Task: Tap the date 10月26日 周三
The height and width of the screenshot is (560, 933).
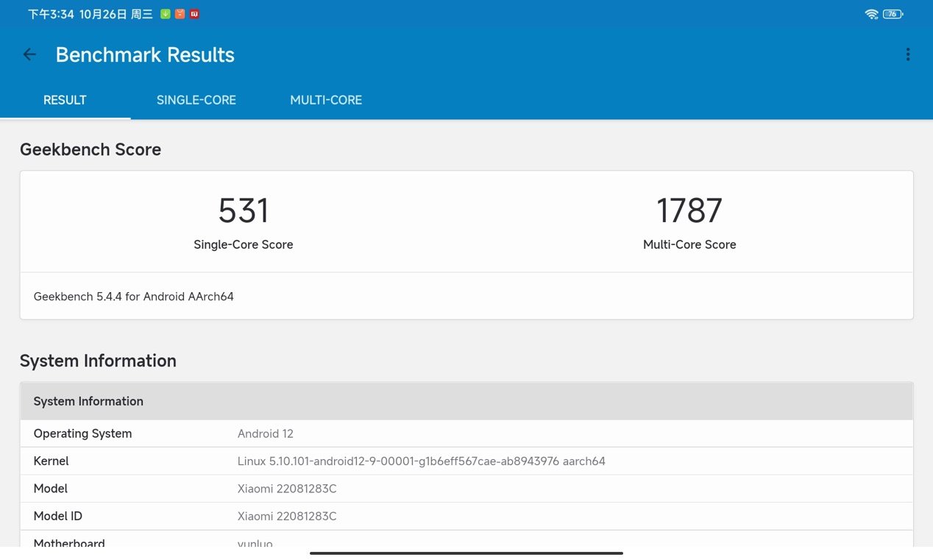Action: pyautogui.click(x=116, y=14)
